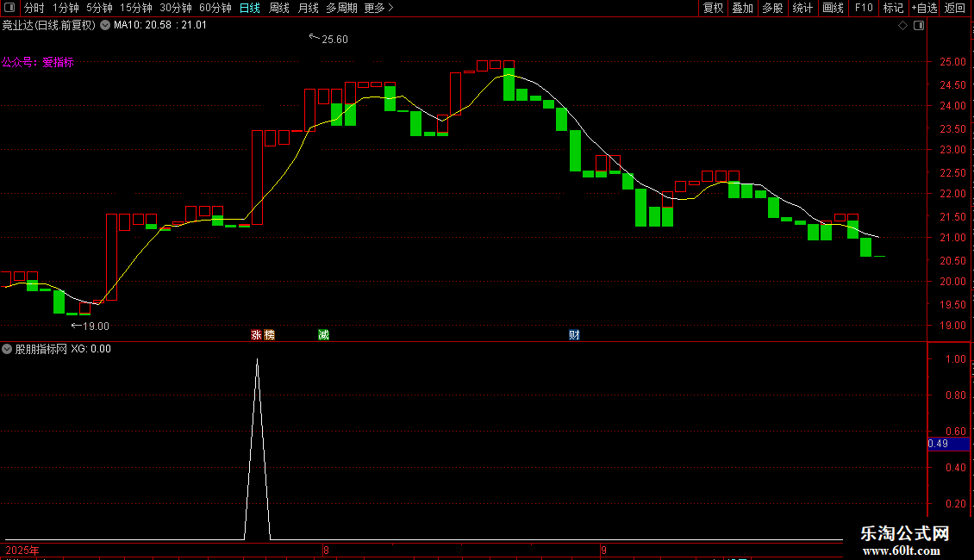The width and height of the screenshot is (974, 560).
Task: Click the 19.00 low price label
Action: point(96,326)
